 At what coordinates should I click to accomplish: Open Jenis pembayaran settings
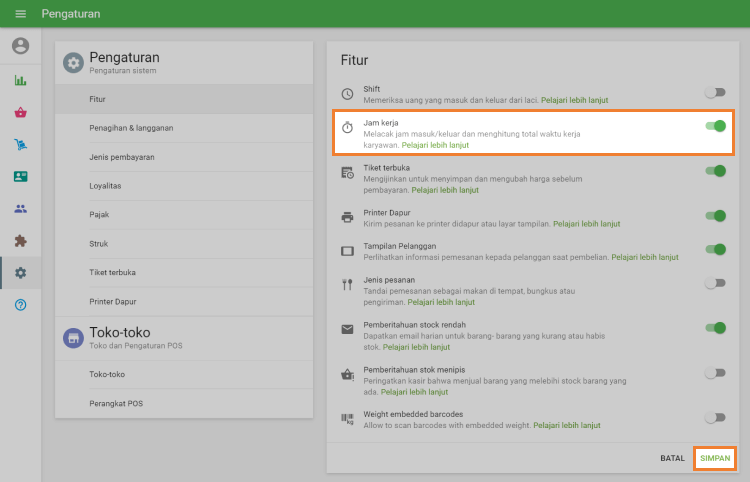coord(123,157)
